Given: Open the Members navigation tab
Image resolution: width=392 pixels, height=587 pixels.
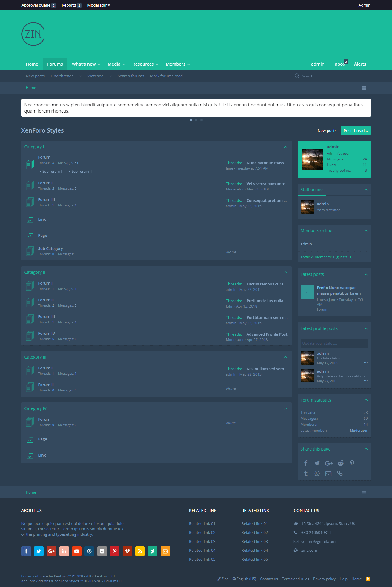Looking at the screenshot, I should (x=176, y=64).
